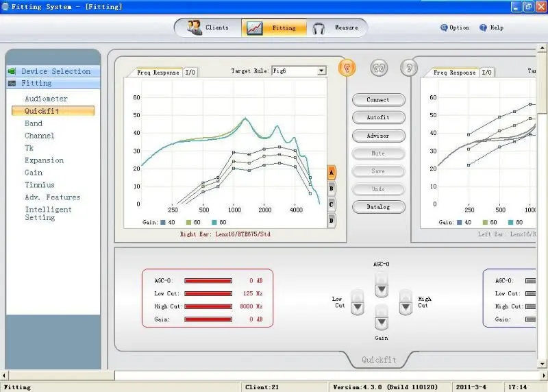Switch right ear graph to I/O tab

(x=190, y=73)
